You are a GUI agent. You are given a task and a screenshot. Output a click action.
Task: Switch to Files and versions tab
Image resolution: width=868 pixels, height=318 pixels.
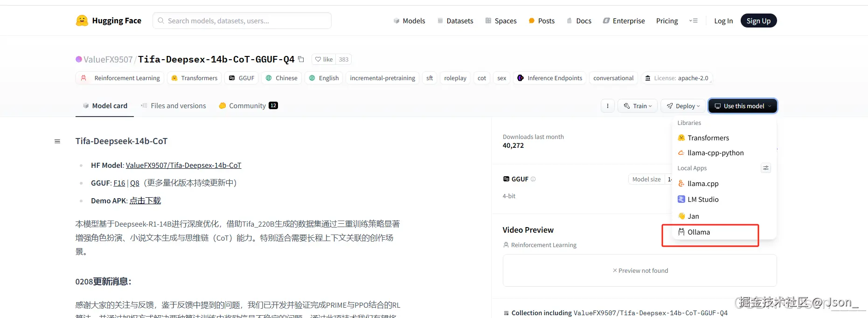(x=174, y=106)
